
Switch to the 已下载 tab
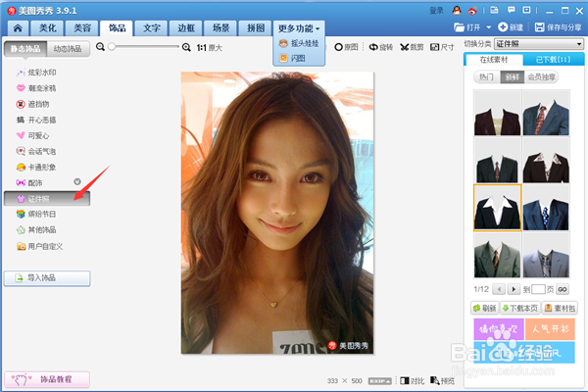553,59
